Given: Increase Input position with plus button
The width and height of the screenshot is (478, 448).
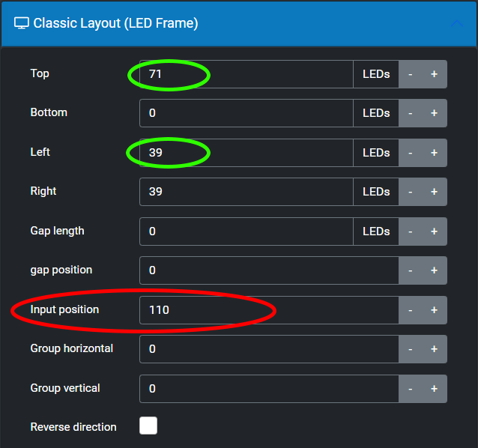Looking at the screenshot, I should pos(434,310).
